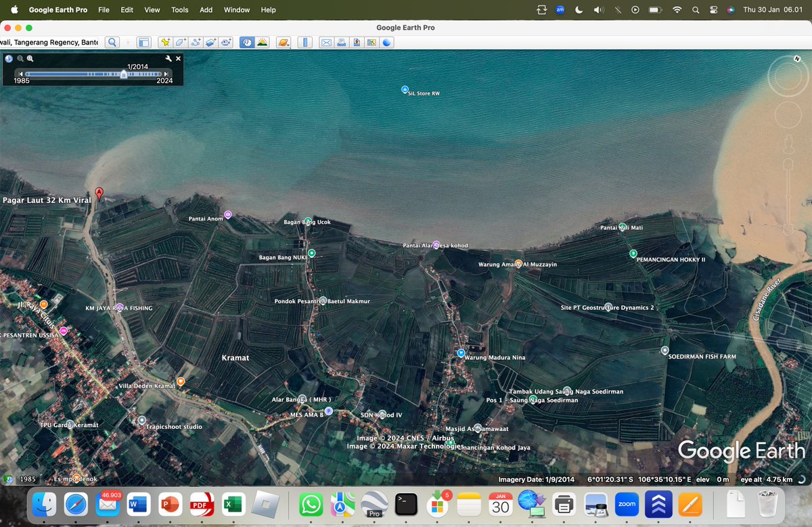812x527 pixels.
Task: Open the View menu
Action: (152, 9)
